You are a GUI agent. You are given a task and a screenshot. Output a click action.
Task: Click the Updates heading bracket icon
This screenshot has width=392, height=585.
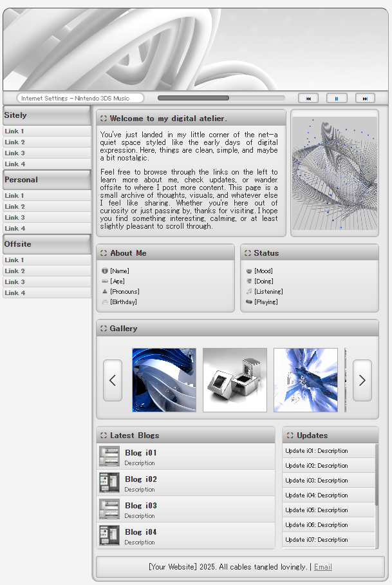[x=290, y=436]
